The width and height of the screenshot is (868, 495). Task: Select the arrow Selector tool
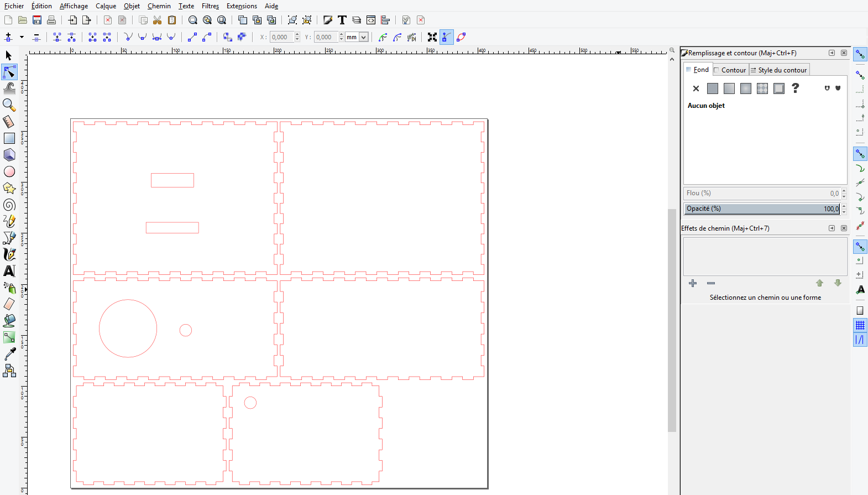tap(9, 55)
